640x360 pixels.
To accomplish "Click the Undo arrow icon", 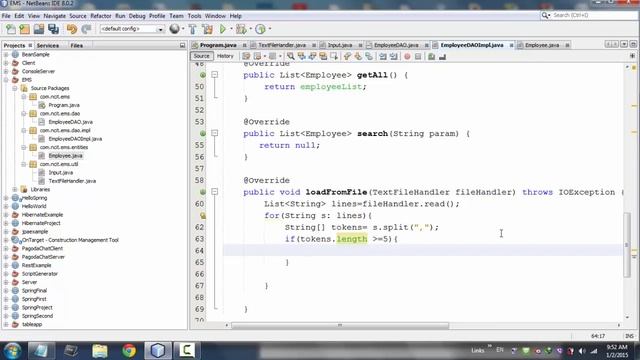I will point(72,29).
